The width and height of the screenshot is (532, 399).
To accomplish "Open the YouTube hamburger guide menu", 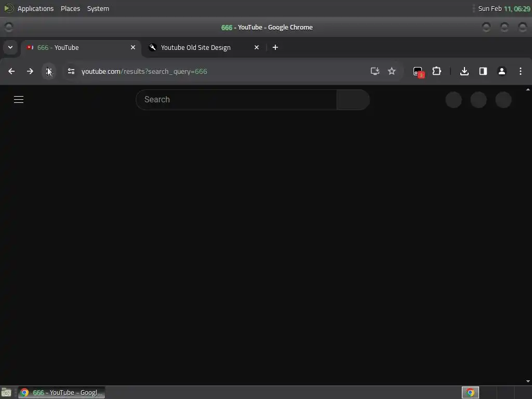I will [x=19, y=99].
